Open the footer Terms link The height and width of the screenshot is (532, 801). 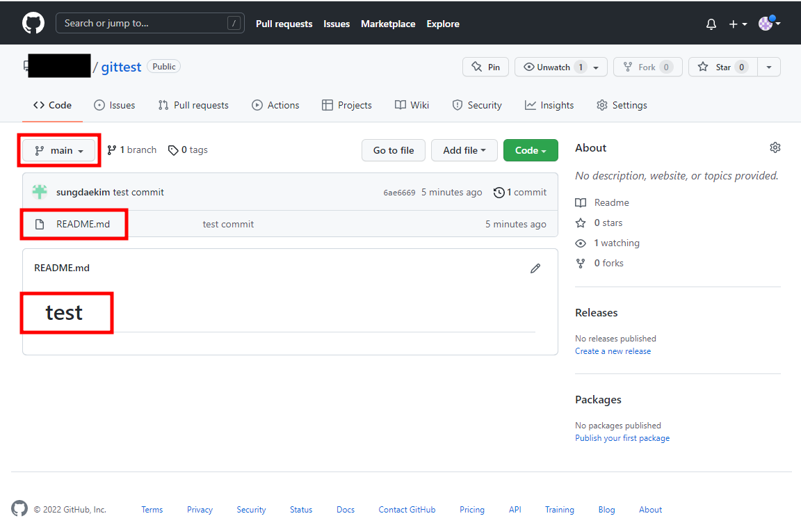click(152, 510)
